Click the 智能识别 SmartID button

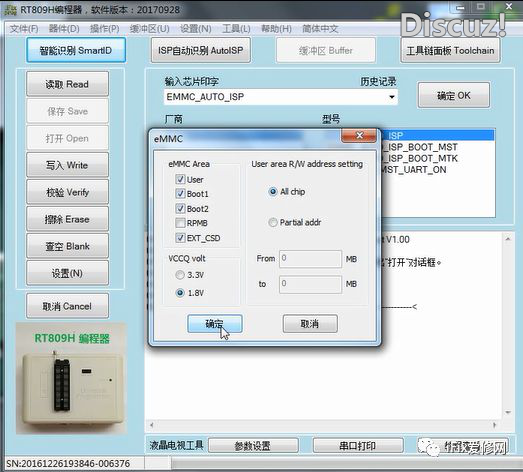76,50
